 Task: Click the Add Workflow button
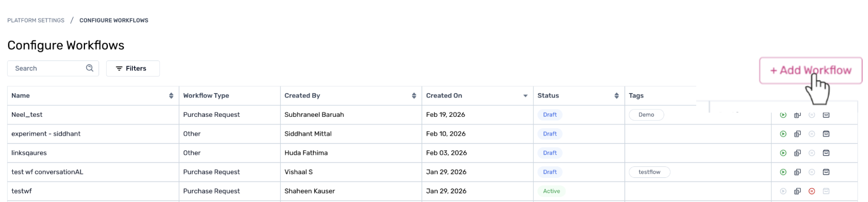810,70
